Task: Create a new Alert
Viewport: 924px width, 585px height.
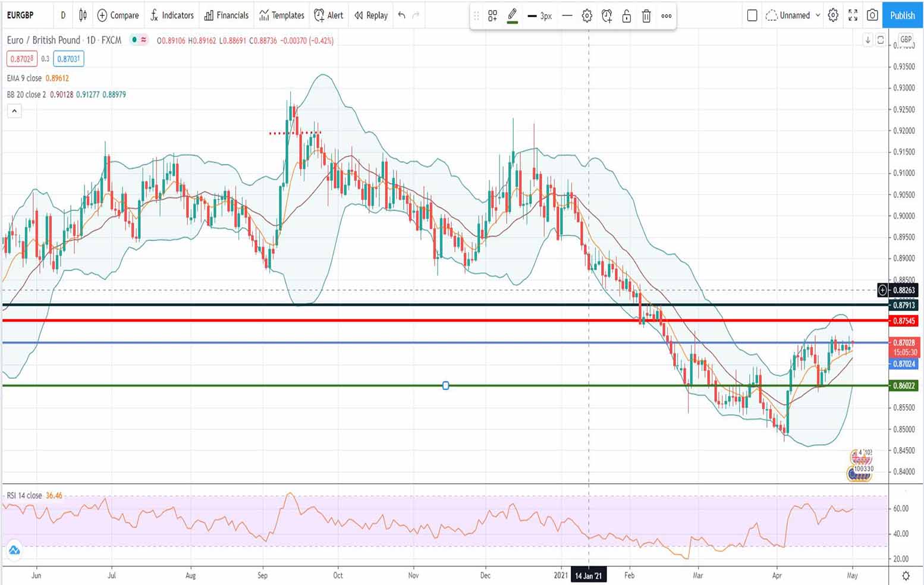Action: (x=328, y=15)
